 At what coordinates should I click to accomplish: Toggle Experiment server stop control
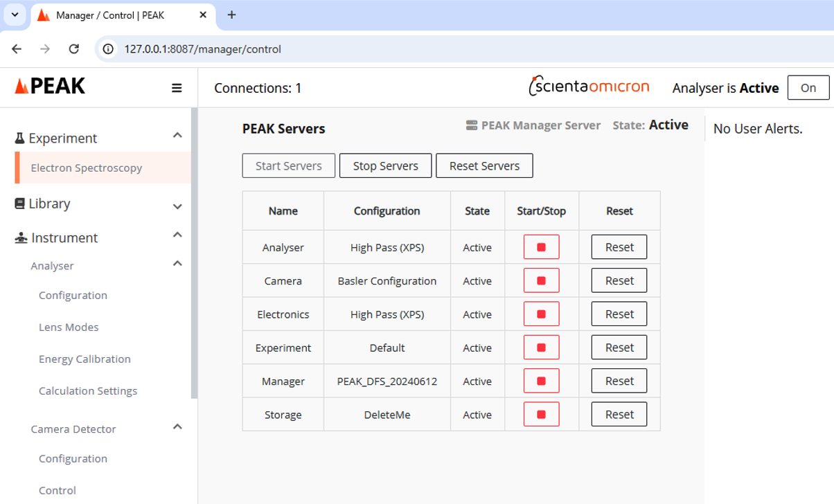click(541, 348)
